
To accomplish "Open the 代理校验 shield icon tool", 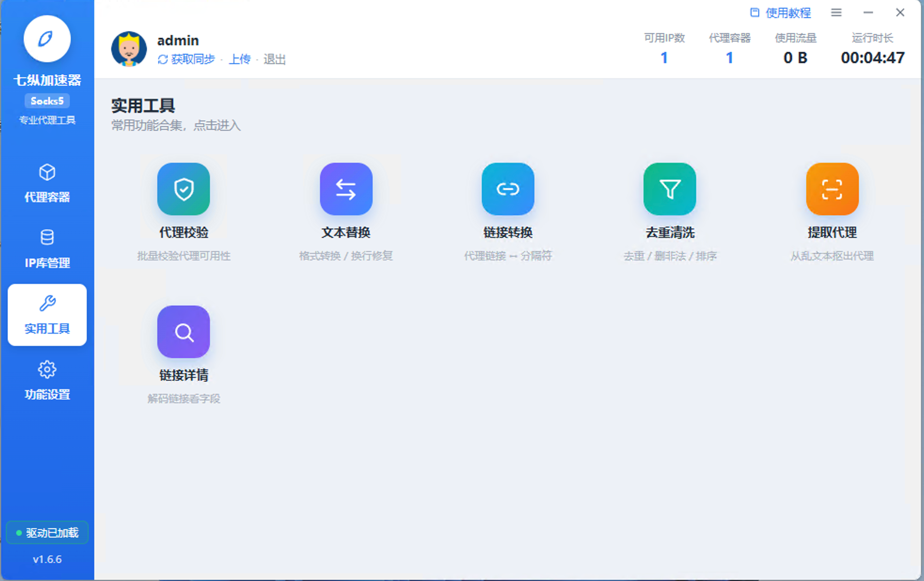I will pos(183,189).
